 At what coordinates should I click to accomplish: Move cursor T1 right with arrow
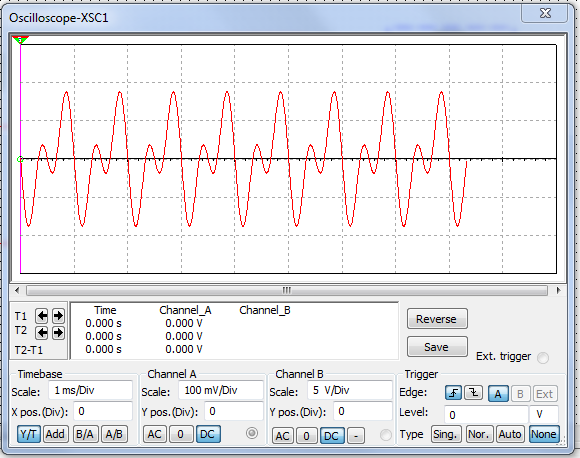(58, 316)
